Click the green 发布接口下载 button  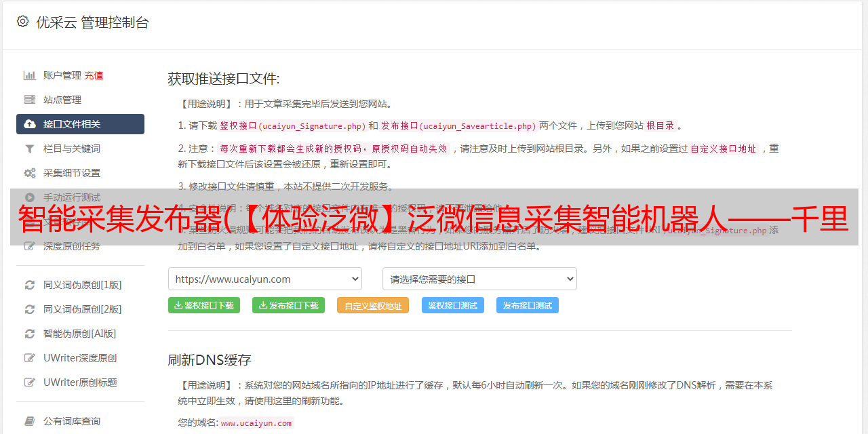(x=289, y=305)
